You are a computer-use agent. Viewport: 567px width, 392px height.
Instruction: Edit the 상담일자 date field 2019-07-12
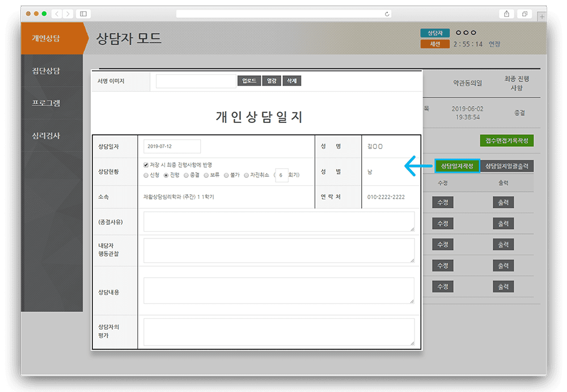pos(172,146)
